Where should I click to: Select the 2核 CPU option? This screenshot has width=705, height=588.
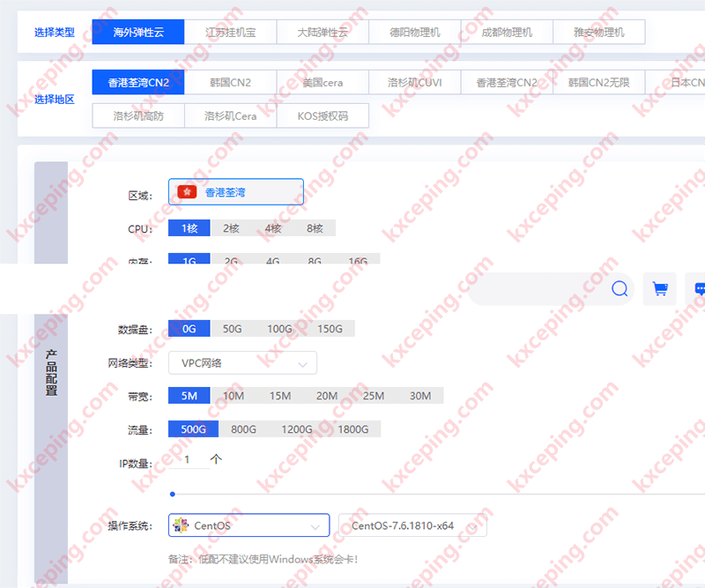tap(231, 228)
